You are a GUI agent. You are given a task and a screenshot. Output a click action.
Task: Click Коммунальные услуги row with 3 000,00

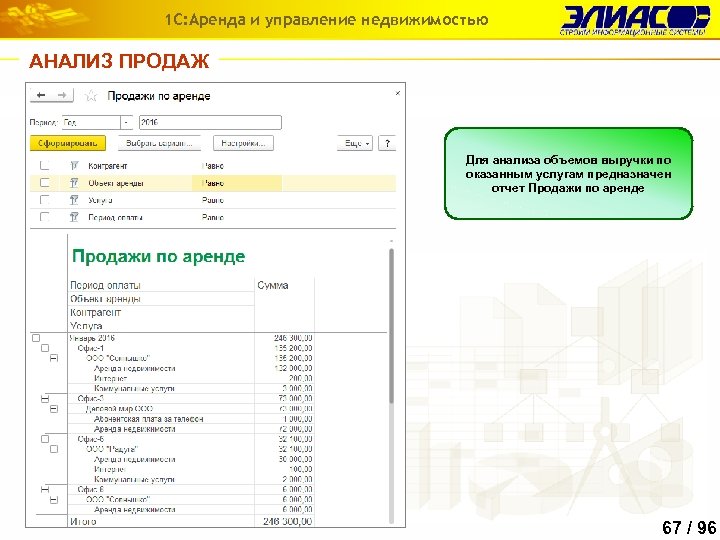[134, 388]
